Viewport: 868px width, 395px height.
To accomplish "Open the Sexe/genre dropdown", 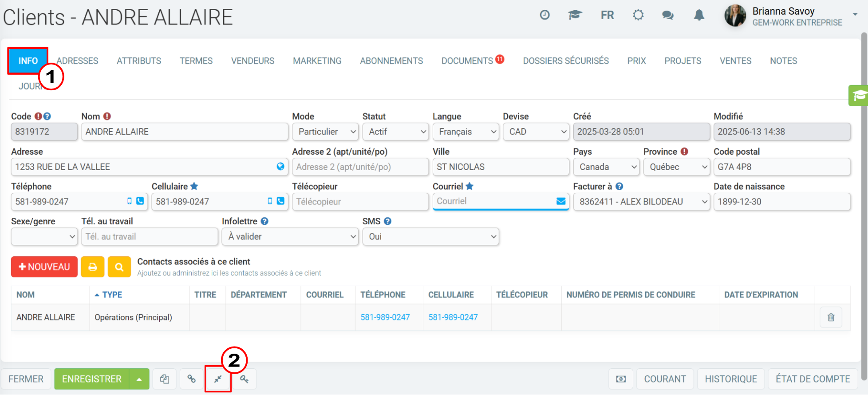I will coord(44,236).
